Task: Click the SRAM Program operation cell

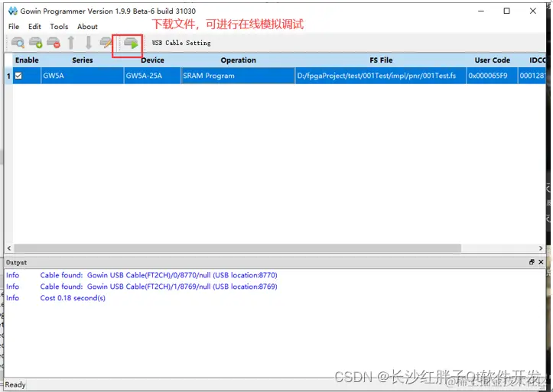Action: click(x=238, y=76)
